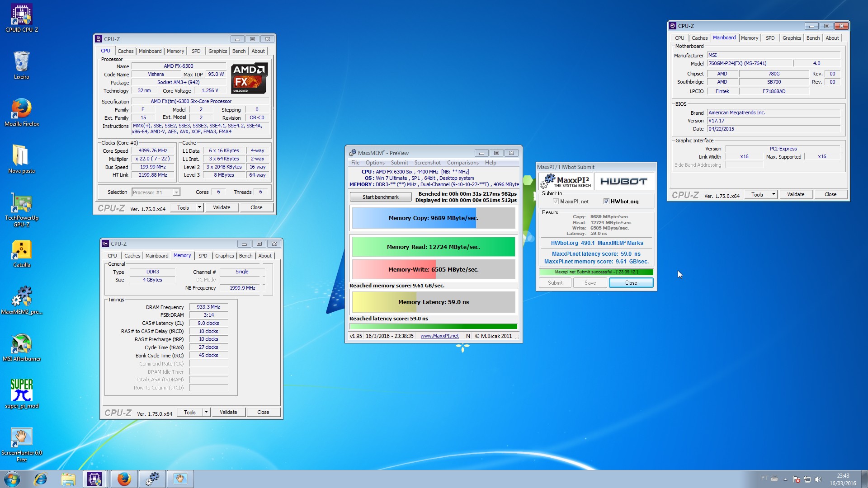Open Internet Explorer from taskbar
868x488 pixels.
[x=41, y=479]
